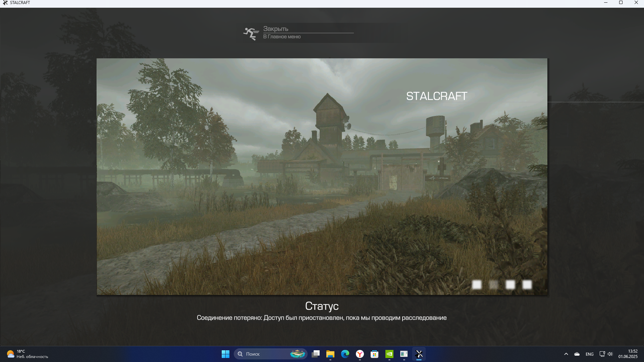The width and height of the screenshot is (644, 362).
Task: Select the second dimmed slideshow indicator square
Action: coord(493,285)
